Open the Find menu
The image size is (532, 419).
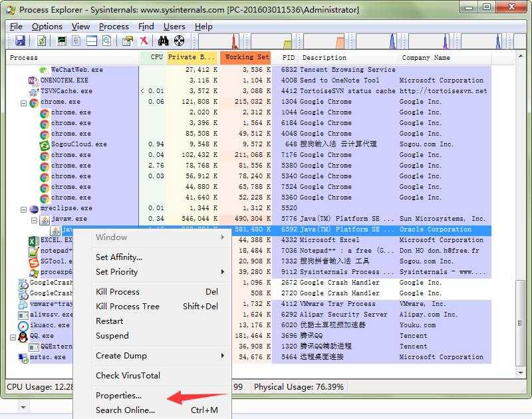[146, 27]
